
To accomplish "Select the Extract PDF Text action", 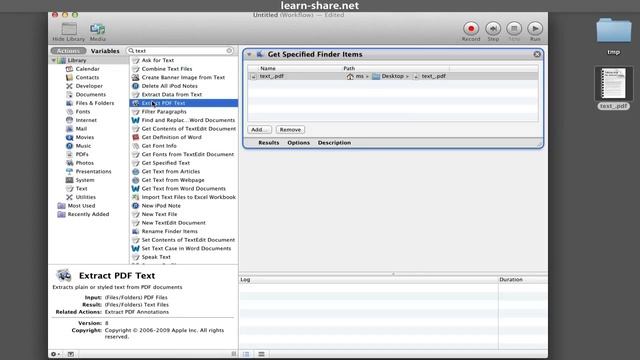I will click(184, 103).
